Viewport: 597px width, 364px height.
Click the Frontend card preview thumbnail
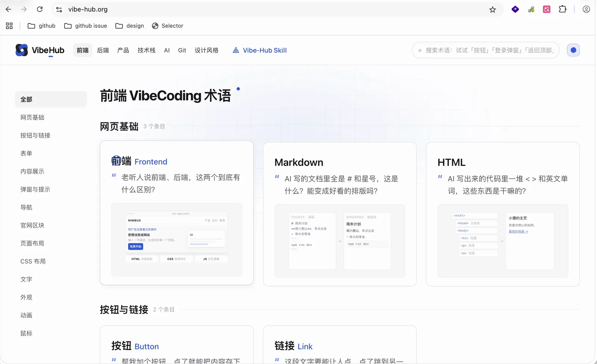pyautogui.click(x=177, y=240)
